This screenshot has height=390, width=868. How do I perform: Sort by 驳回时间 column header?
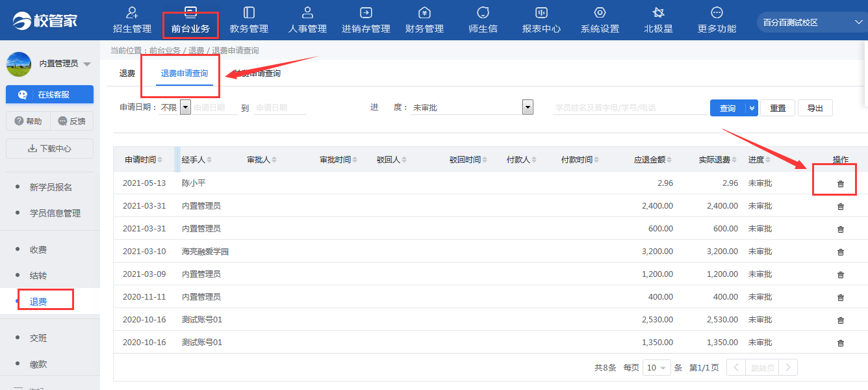(x=468, y=159)
